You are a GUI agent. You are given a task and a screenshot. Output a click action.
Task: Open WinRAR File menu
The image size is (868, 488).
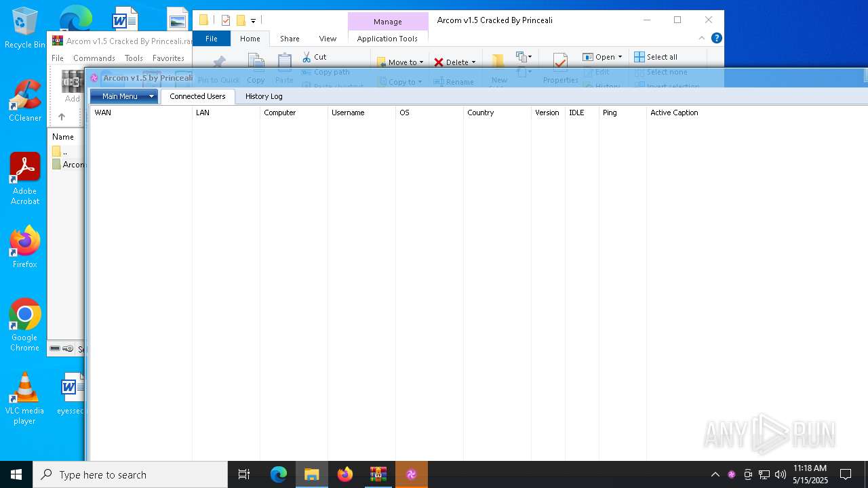(58, 58)
